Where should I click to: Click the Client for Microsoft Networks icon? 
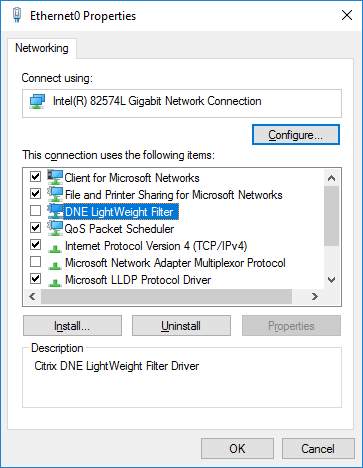coord(55,177)
